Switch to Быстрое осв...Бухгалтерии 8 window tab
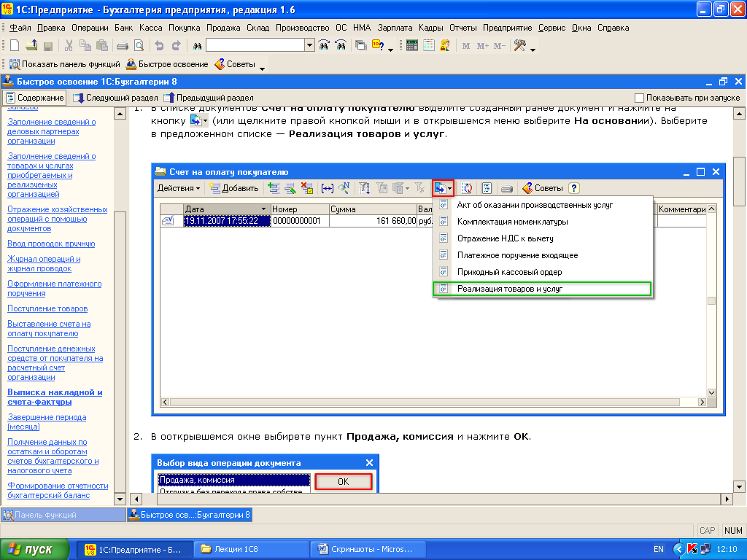 click(190, 515)
